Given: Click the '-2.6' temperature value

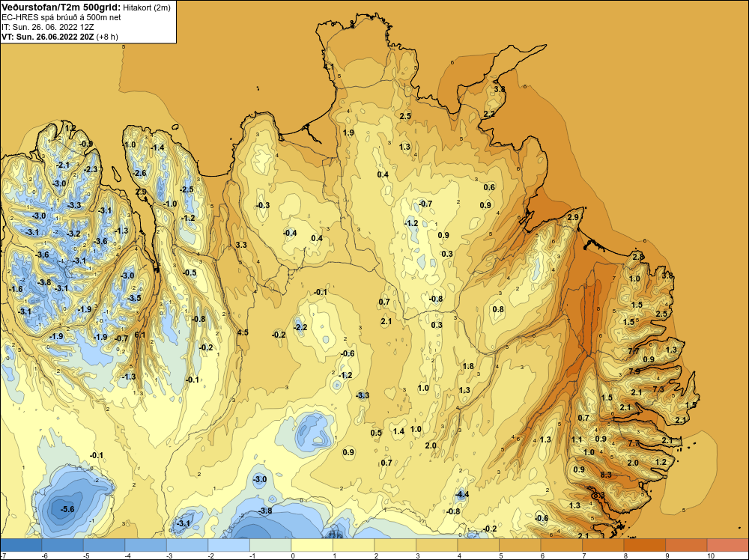Looking at the screenshot, I should [139, 173].
